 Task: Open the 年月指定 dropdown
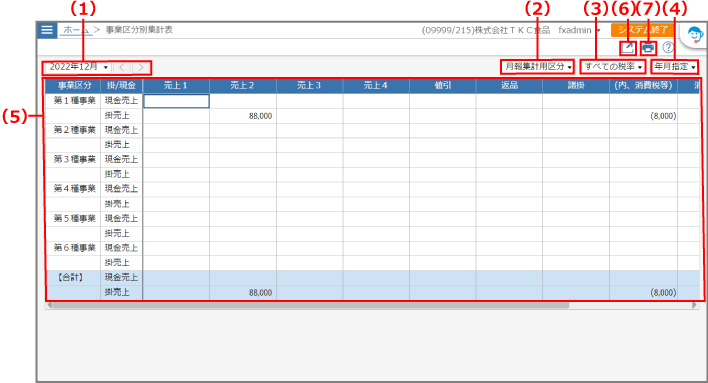(x=675, y=67)
